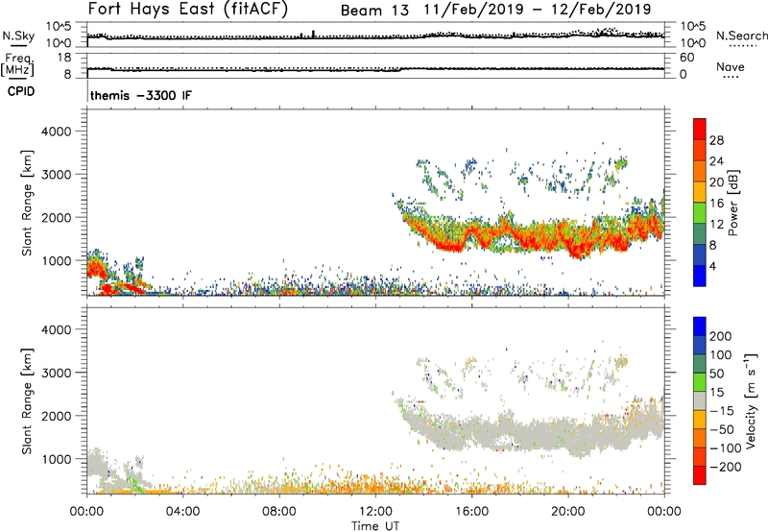The image size is (768, 532).
Task: Click the '12:00' time tick label
Action: 375,512
